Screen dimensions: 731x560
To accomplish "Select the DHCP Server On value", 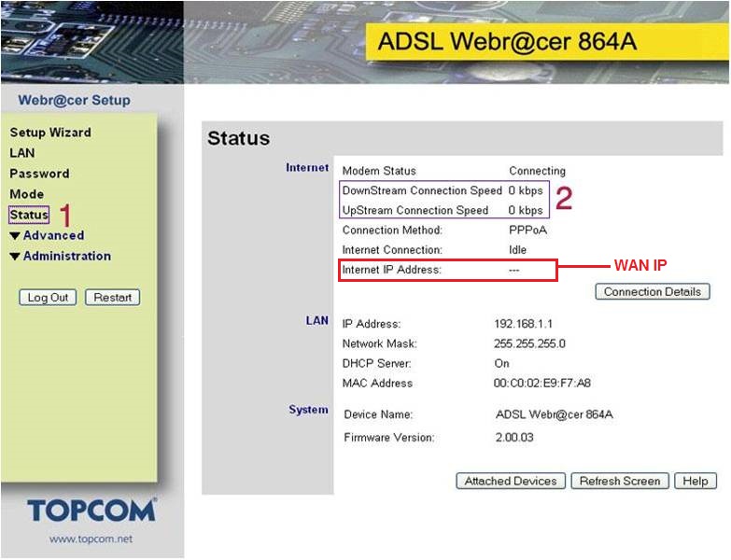I will 501,363.
